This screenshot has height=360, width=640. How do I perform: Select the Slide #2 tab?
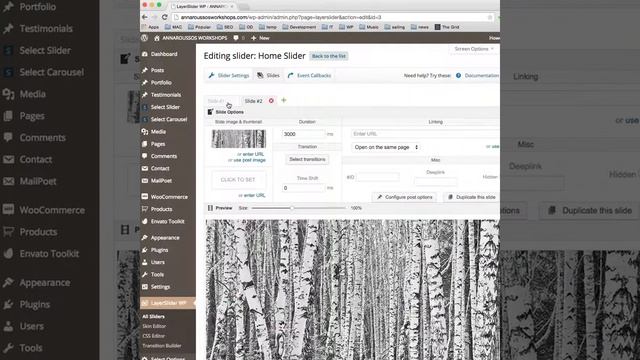click(x=253, y=101)
